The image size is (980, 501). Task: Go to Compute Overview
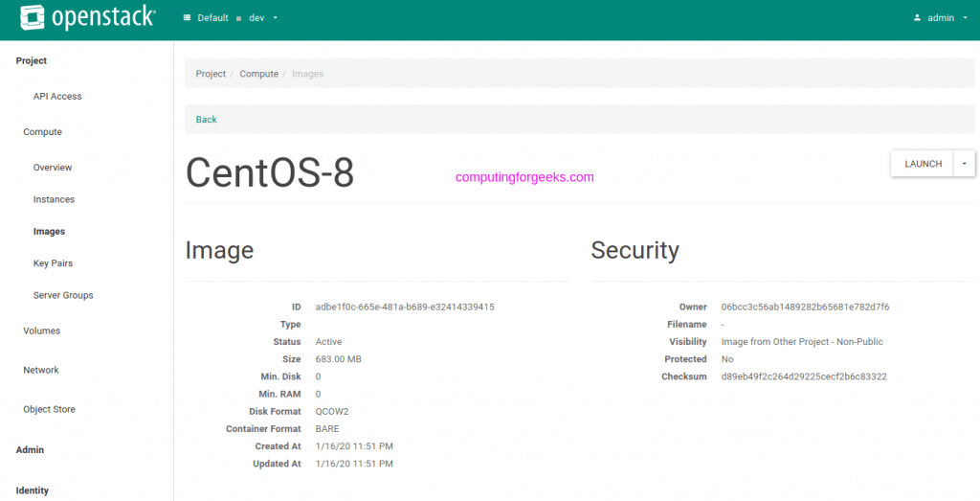(x=53, y=168)
